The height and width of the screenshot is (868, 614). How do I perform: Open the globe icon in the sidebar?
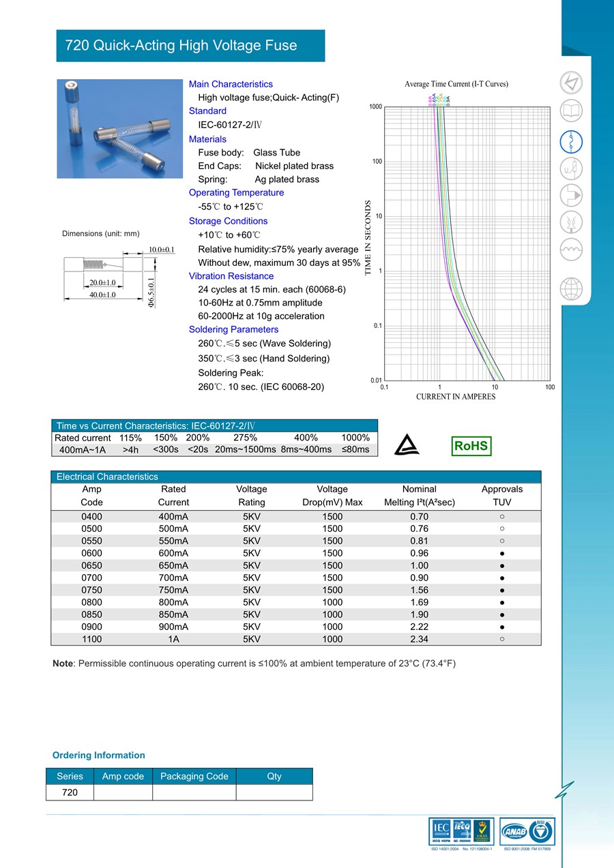coord(571,288)
